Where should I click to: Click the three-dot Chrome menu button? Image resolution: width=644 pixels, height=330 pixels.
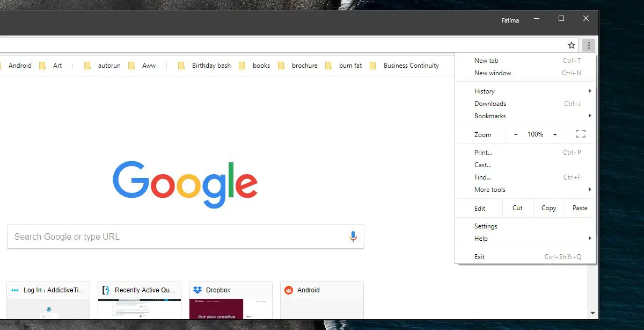click(x=589, y=46)
